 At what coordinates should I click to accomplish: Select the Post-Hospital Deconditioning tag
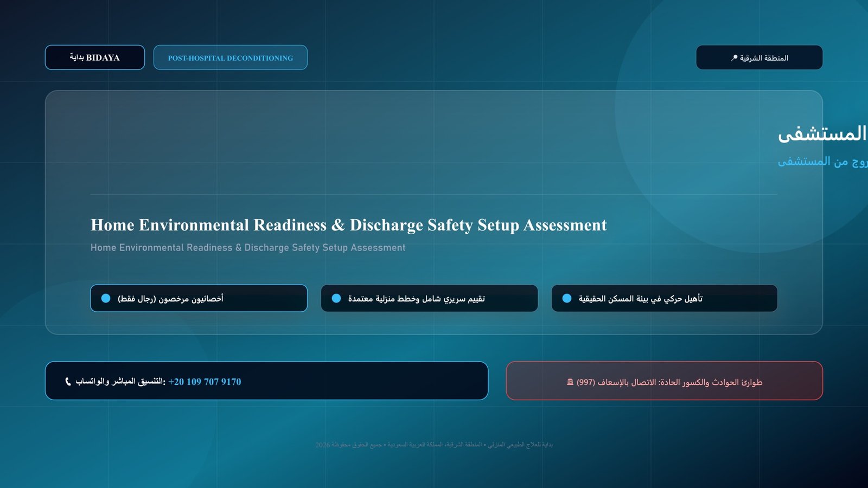(x=231, y=57)
